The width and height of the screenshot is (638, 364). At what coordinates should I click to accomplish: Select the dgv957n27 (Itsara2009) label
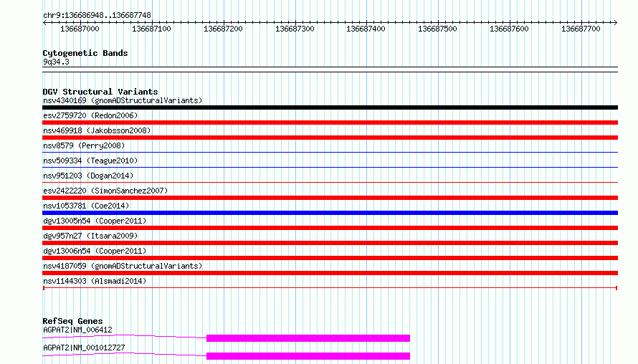click(90, 236)
